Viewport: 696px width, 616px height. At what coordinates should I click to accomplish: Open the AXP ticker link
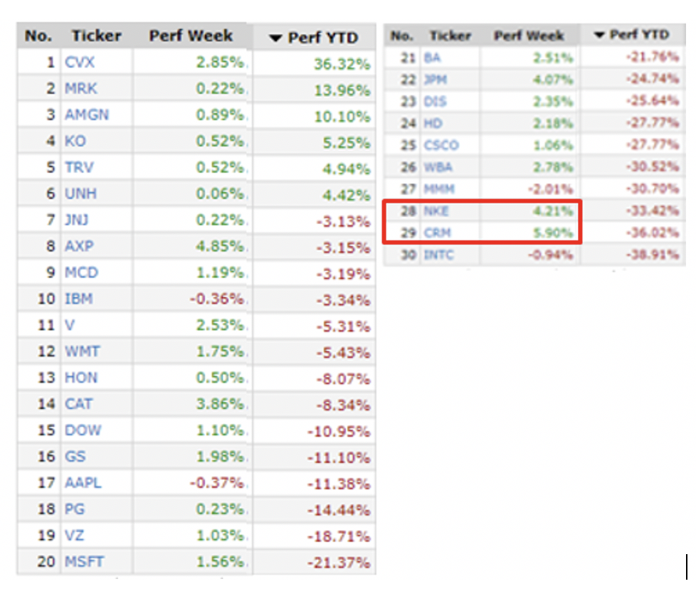pos(79,246)
